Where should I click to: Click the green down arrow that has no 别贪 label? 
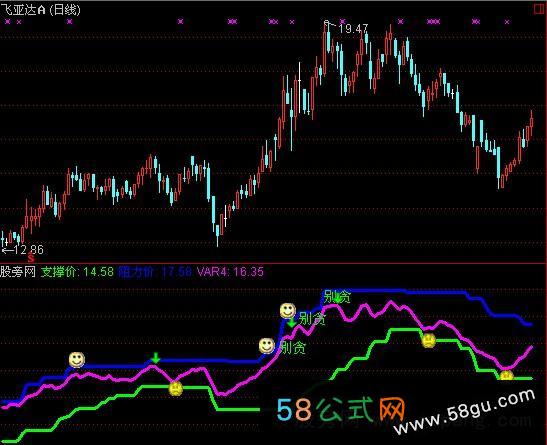[x=155, y=357]
